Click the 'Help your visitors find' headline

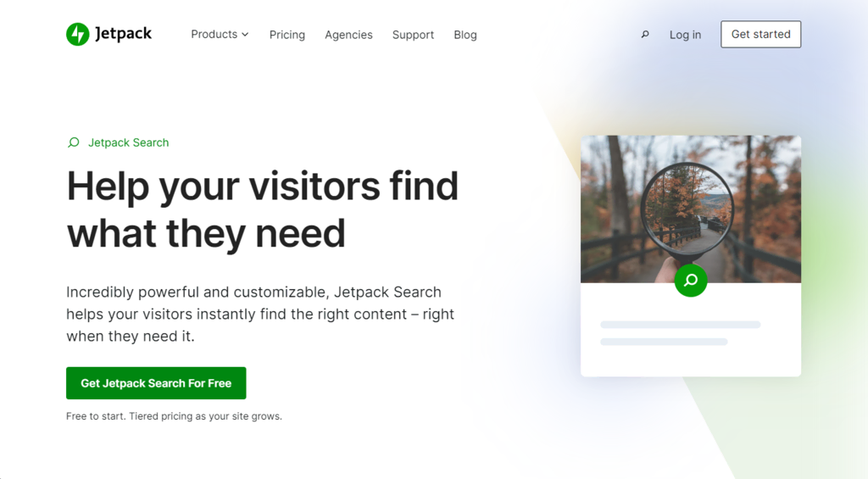(x=263, y=209)
